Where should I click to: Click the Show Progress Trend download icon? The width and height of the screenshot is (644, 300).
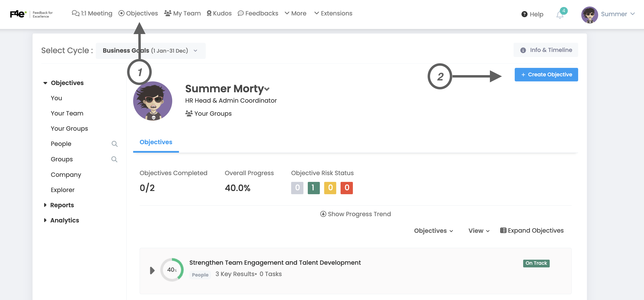[323, 214]
